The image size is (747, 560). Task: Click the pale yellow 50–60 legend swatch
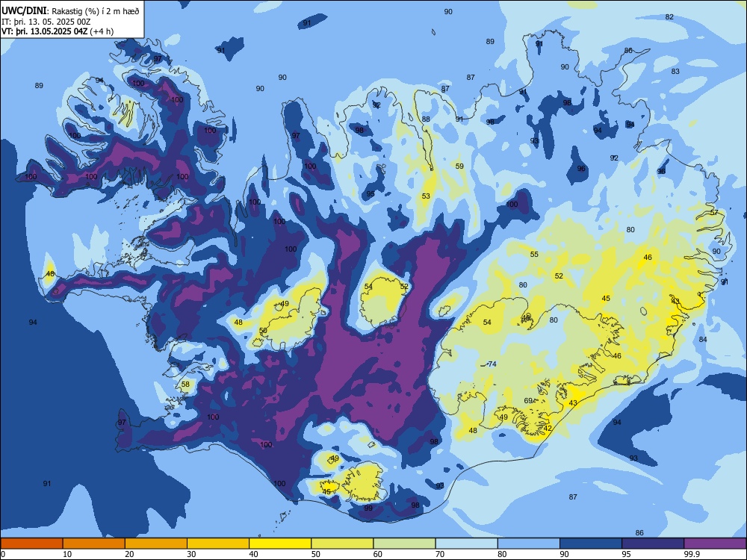[x=342, y=544]
